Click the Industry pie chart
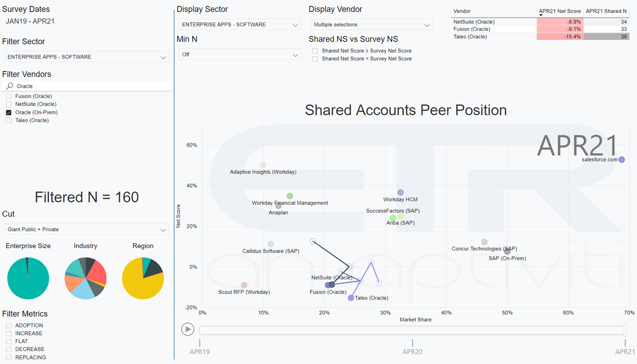The height and width of the screenshot is (364, 637). coord(86,278)
